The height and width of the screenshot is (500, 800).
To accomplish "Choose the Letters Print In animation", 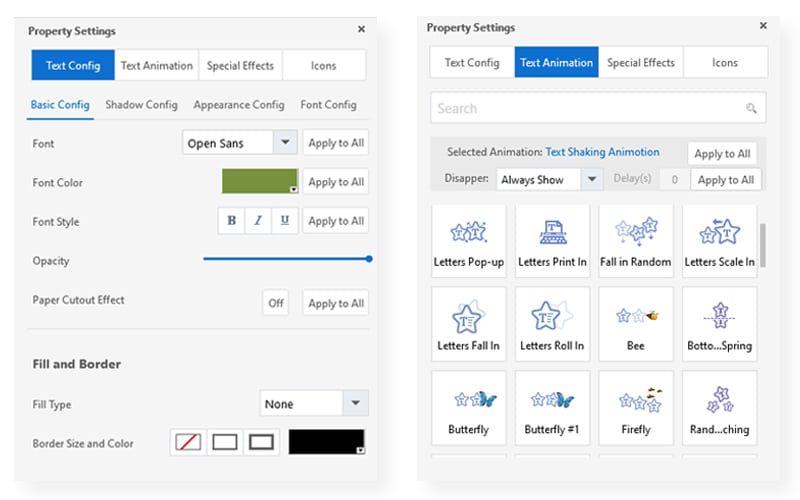I will tap(552, 241).
